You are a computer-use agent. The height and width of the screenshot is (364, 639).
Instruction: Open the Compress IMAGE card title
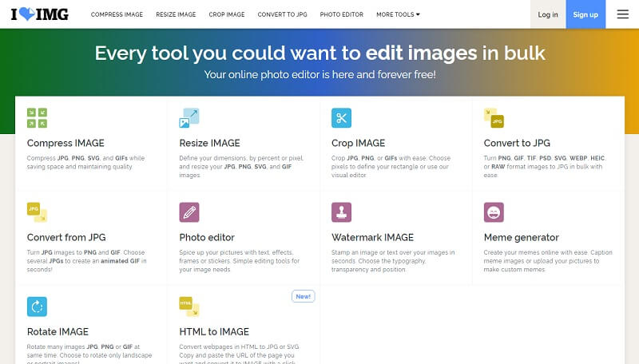click(65, 143)
